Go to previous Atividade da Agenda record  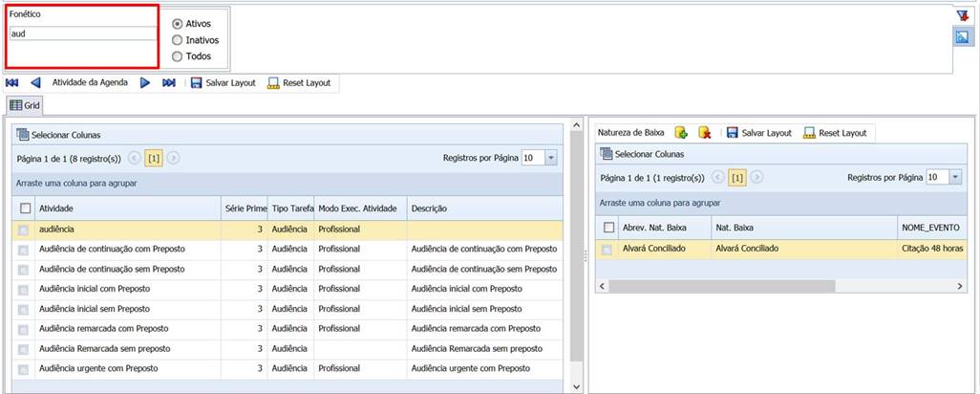pyautogui.click(x=35, y=82)
